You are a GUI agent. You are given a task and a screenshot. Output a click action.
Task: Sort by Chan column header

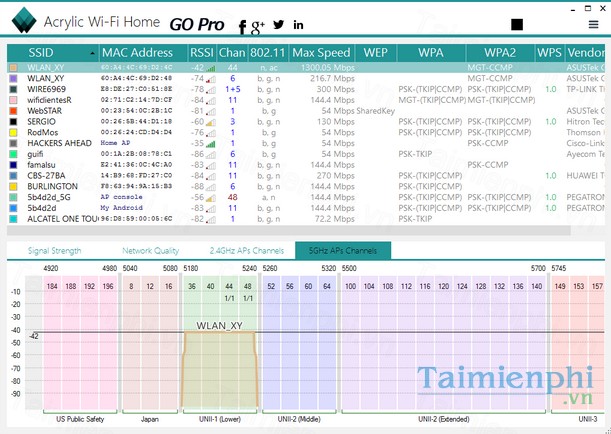coord(232,53)
